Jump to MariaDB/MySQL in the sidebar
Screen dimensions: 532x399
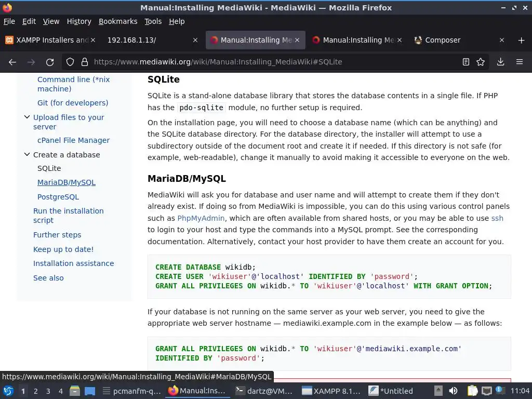pos(66,182)
